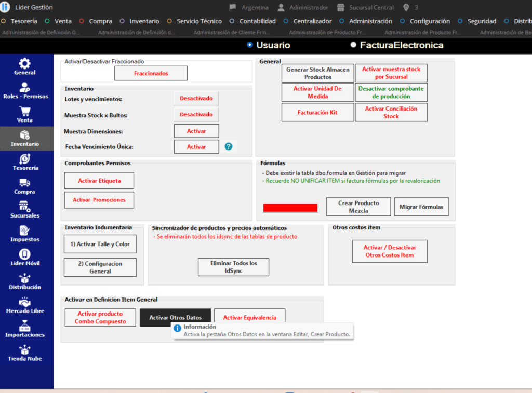
Task: Open the Contabilidad top menu
Action: click(x=257, y=21)
